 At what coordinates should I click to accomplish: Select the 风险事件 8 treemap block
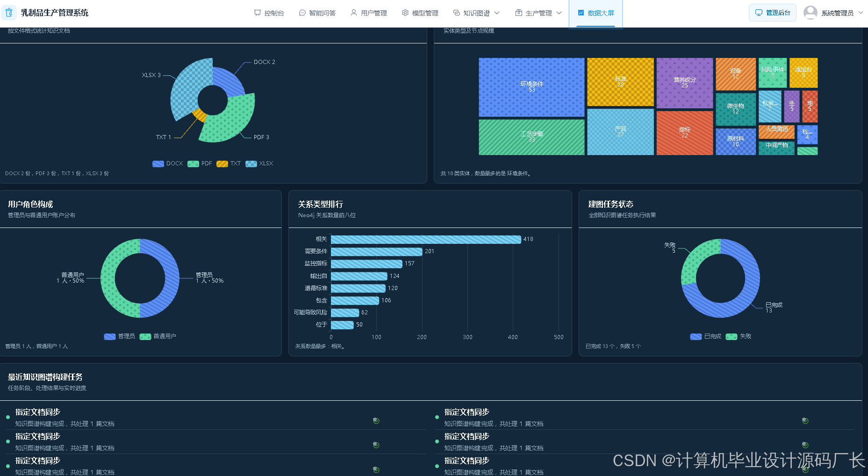(772, 72)
